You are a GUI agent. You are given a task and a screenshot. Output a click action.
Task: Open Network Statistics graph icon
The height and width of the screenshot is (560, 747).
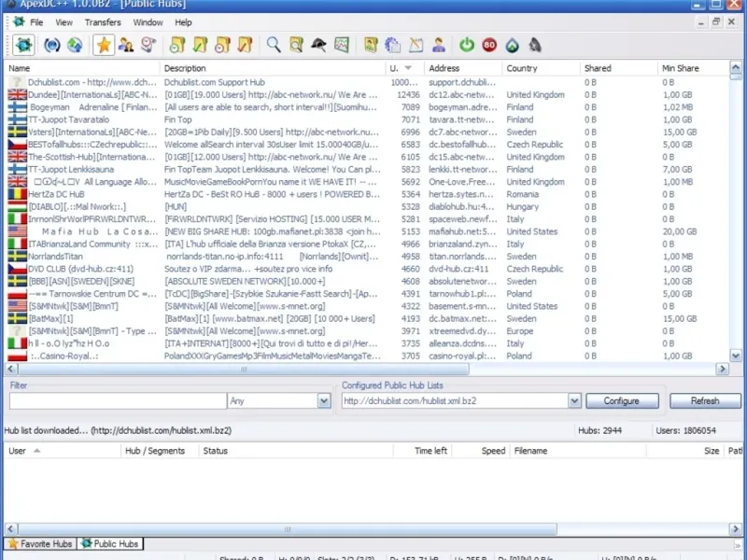coord(342,45)
